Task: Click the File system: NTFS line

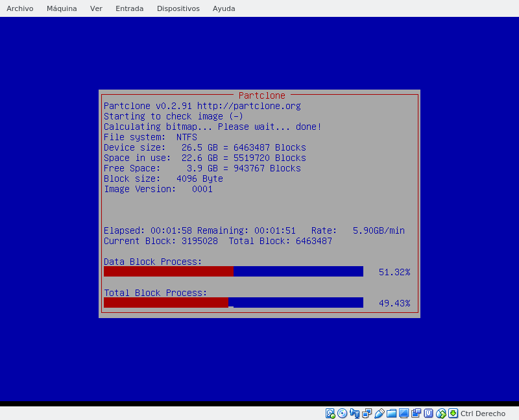Action: 151,137
